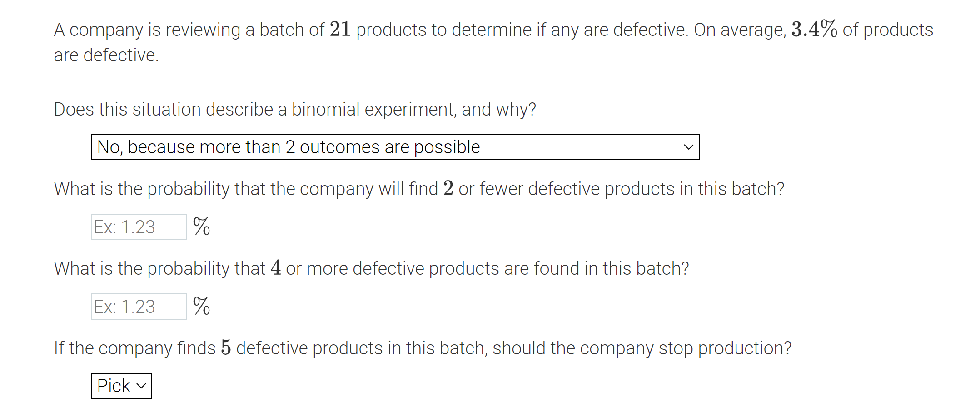This screenshot has height=408, width=980.
Task: Select the Ex: 1.23 placeholder for 4 or more
Action: 124,306
